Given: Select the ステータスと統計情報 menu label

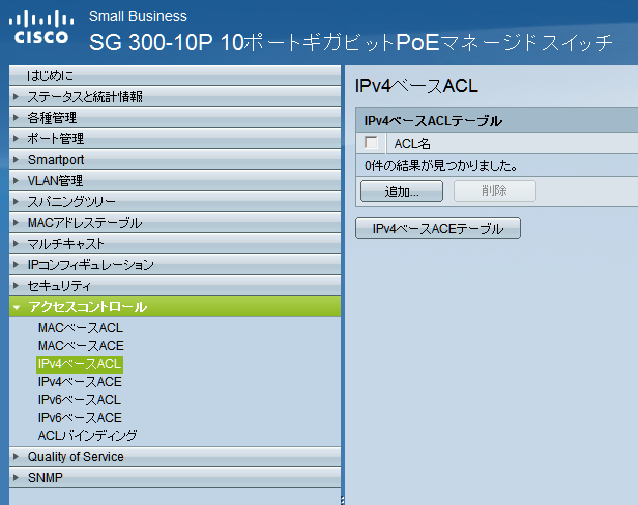Looking at the screenshot, I should point(85,96).
